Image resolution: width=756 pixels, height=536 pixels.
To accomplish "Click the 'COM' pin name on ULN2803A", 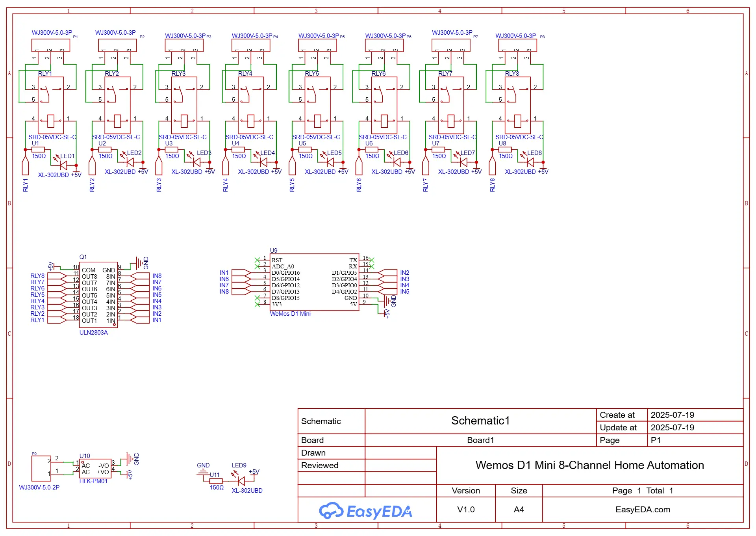I will (x=89, y=270).
